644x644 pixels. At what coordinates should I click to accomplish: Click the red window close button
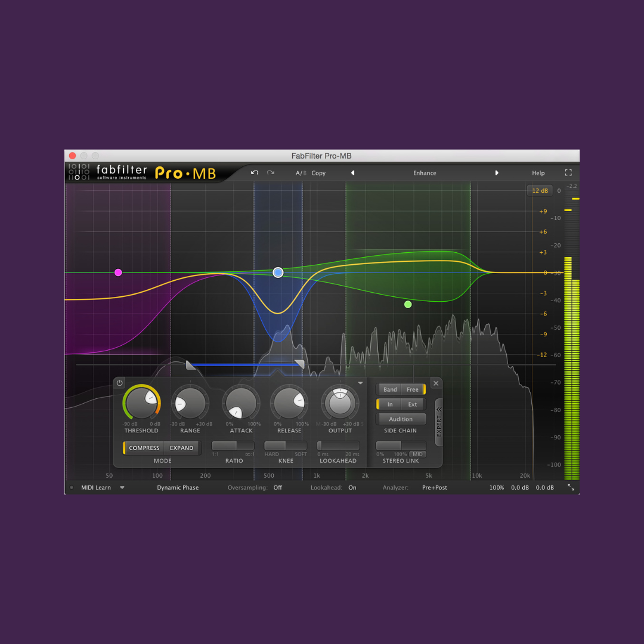[x=73, y=156]
